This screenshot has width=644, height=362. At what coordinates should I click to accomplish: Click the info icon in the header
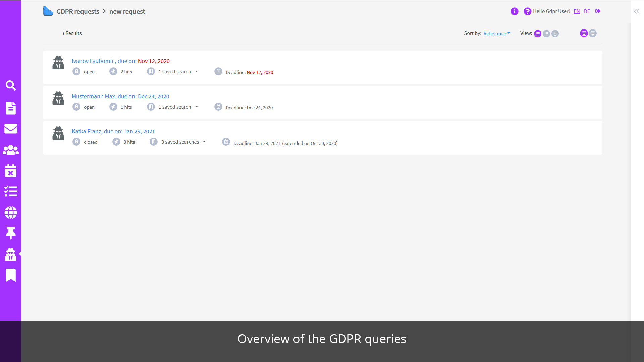pos(515,11)
